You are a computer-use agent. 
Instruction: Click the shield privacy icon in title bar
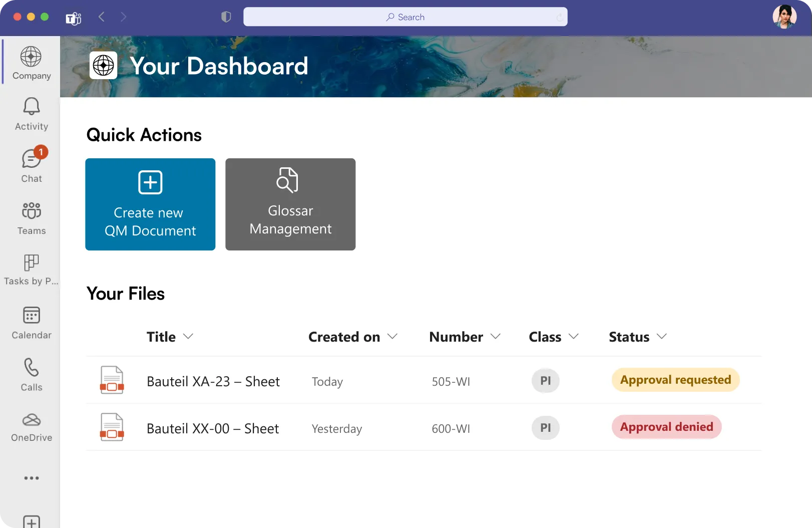click(x=226, y=17)
